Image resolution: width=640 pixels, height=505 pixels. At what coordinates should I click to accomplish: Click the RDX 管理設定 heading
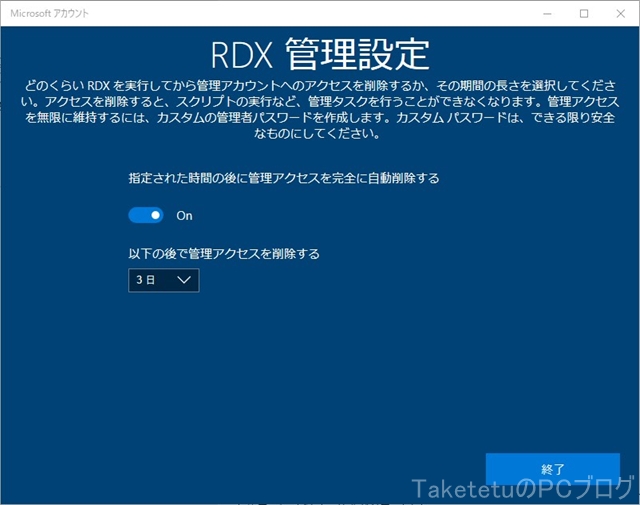tap(320, 54)
